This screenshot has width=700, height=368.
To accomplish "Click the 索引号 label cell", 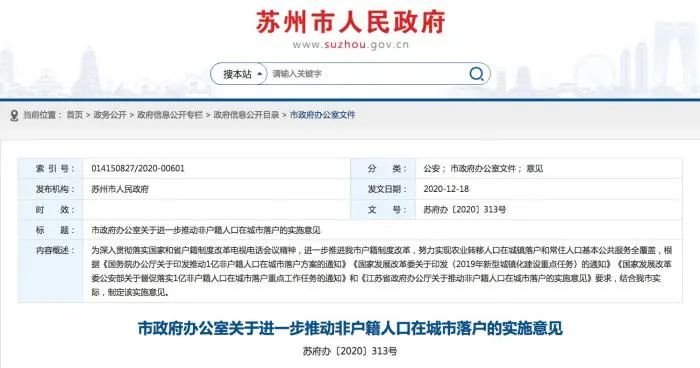I will pos(50,168).
